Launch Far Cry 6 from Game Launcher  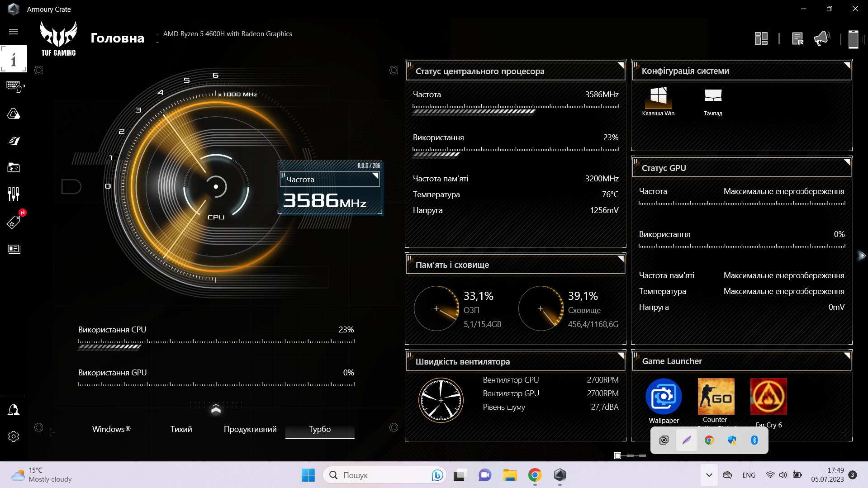coord(768,397)
